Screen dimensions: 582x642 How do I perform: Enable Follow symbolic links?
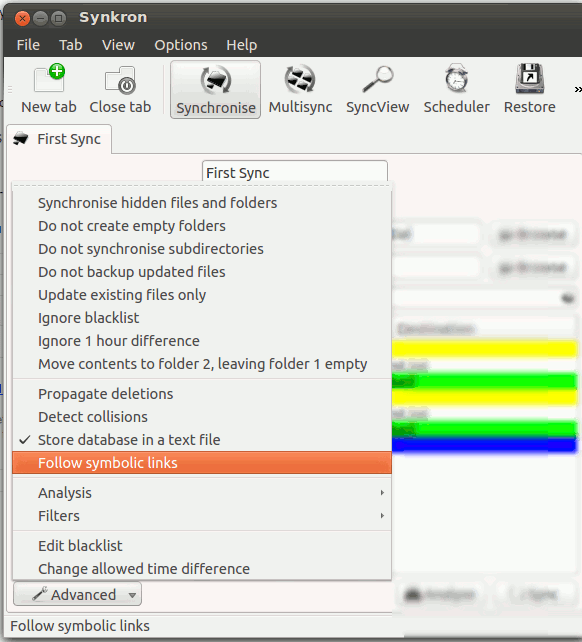click(x=202, y=463)
